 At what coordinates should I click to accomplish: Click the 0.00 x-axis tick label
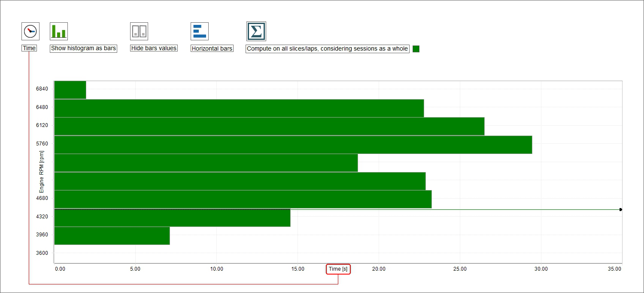click(60, 269)
